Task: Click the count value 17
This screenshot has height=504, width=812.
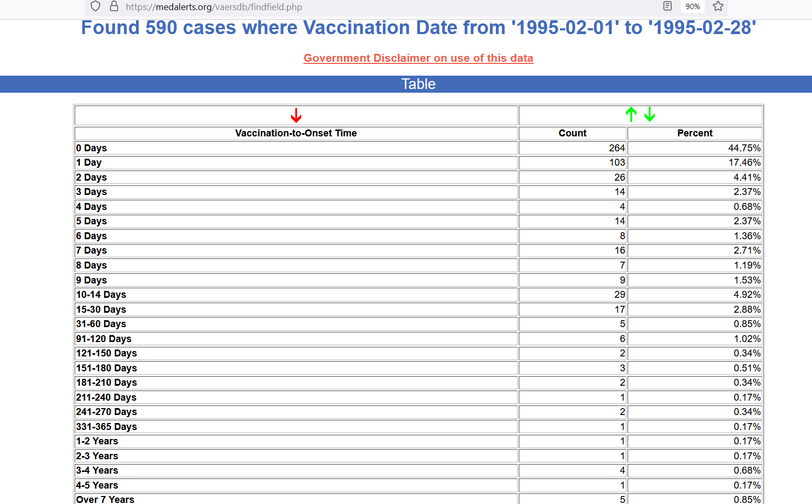Action: [620, 310]
